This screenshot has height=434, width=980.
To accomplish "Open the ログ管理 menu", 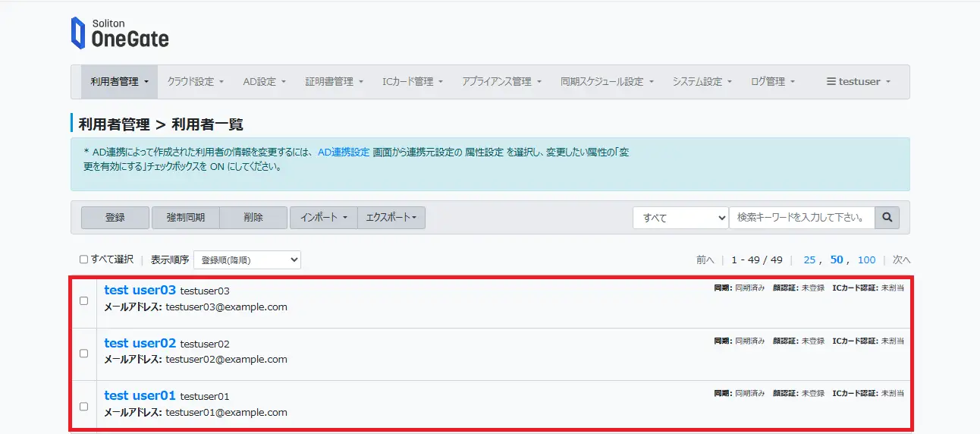I will pyautogui.click(x=772, y=82).
